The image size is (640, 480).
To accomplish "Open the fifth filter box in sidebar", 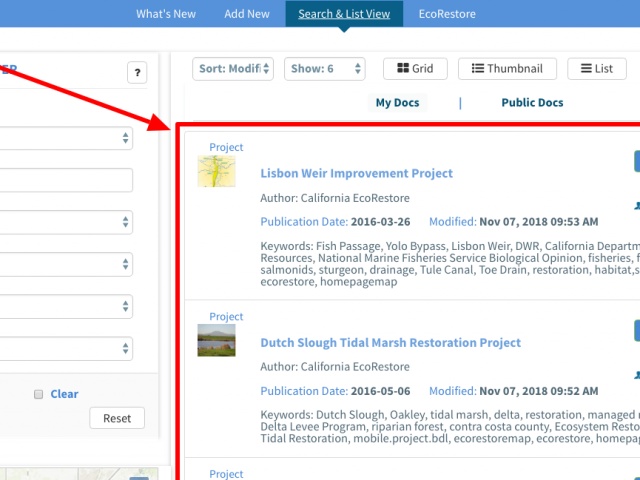I will click(x=66, y=306).
